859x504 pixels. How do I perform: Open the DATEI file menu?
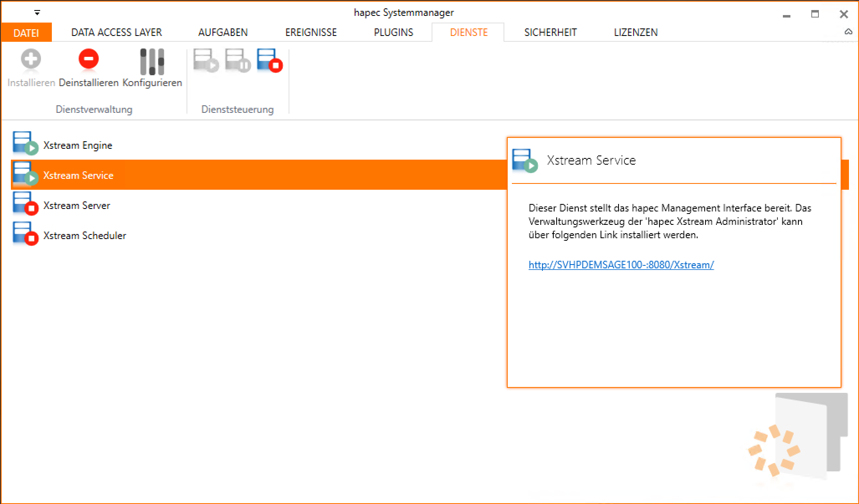(26, 33)
